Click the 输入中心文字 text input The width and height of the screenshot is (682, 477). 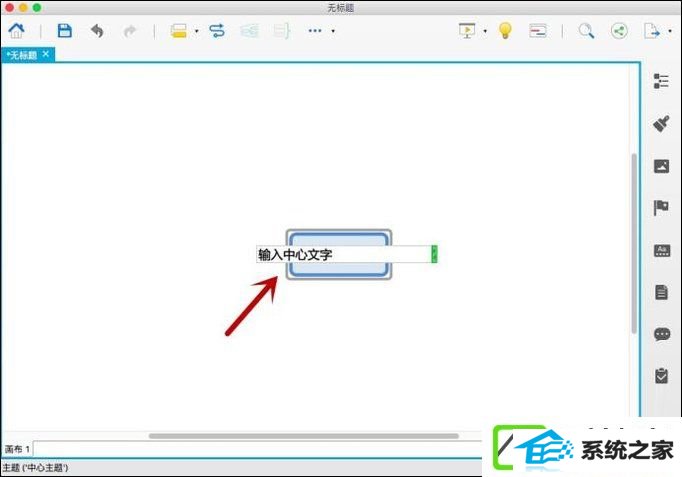click(344, 254)
